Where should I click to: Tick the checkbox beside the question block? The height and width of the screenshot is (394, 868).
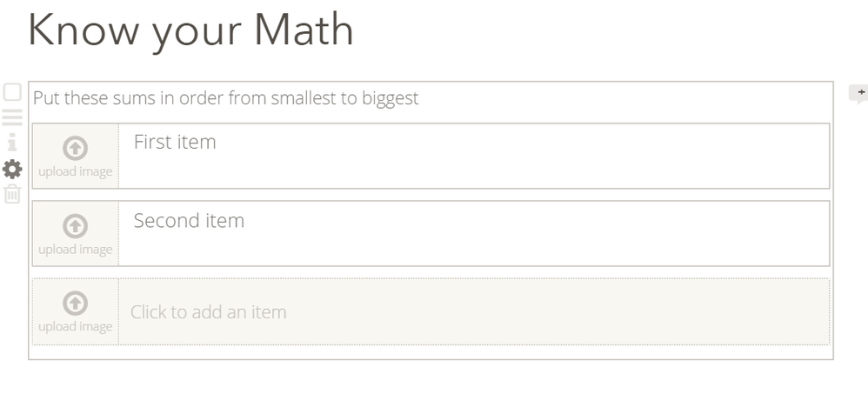pos(12,91)
